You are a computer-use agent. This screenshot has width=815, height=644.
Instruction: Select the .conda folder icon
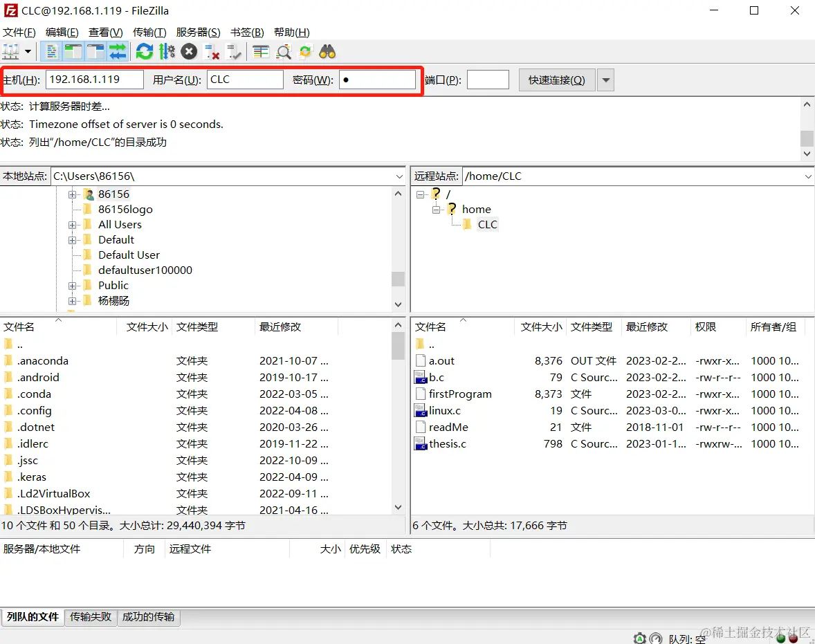8,394
